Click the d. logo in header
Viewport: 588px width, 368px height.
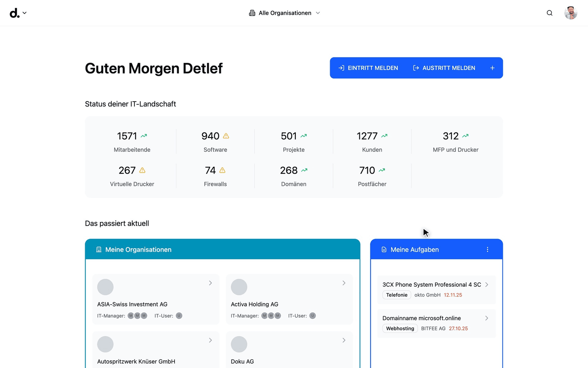pyautogui.click(x=14, y=13)
